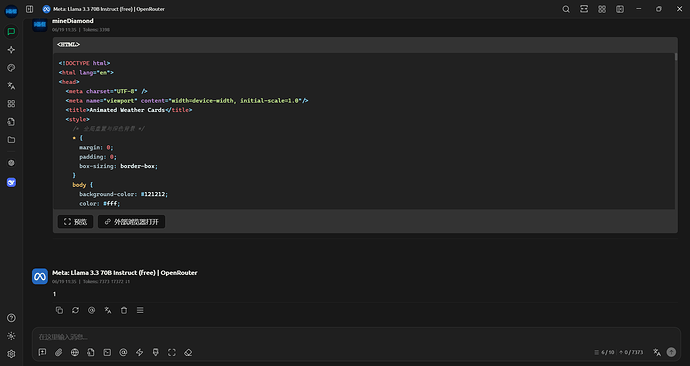
Task: Open HTML in external browser button
Action: [132, 222]
